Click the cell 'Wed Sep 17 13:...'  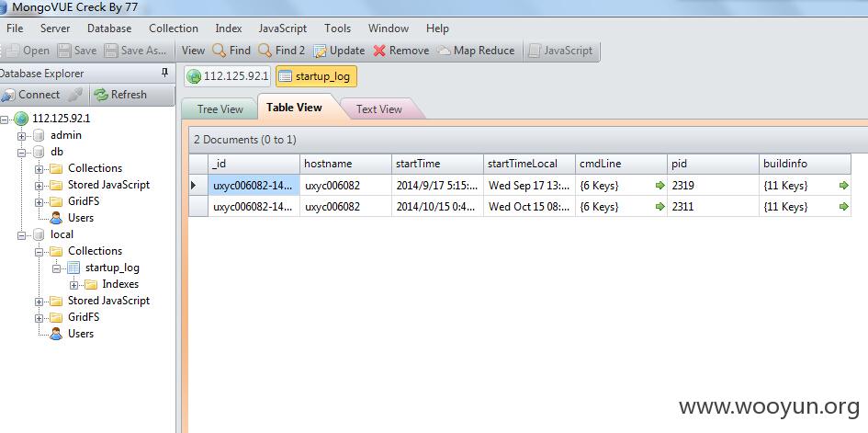point(530,186)
